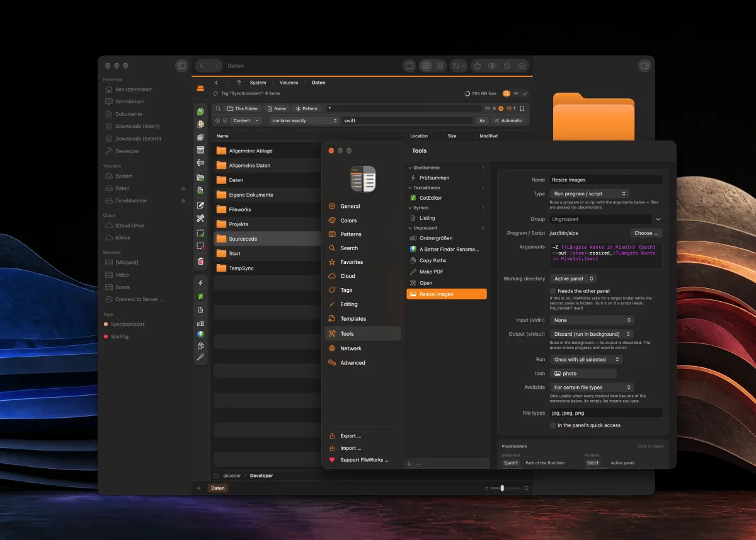This screenshot has width=756, height=540.
Task: Open the Input (stdin) dropdown
Action: coord(592,320)
